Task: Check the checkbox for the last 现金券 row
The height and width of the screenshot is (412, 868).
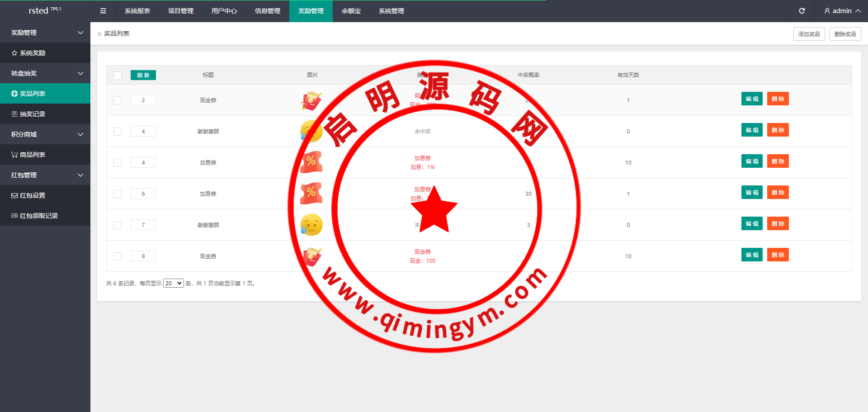Action: (118, 256)
